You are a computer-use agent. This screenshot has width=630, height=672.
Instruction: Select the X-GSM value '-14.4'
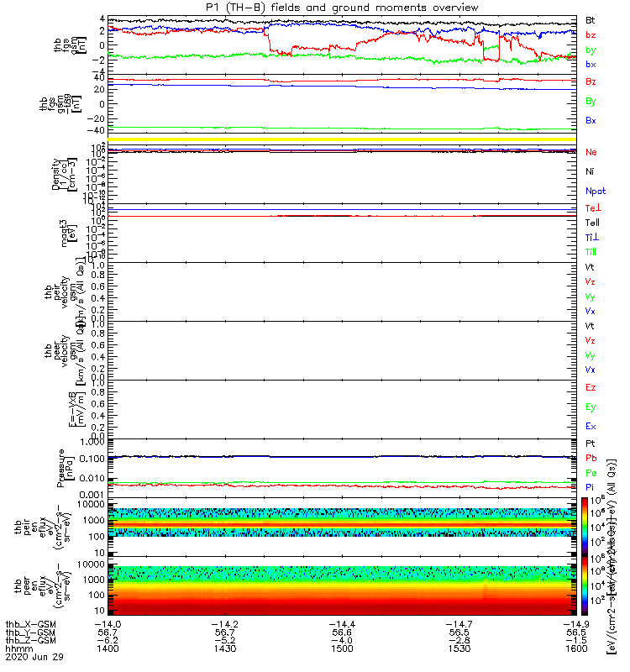[342, 624]
